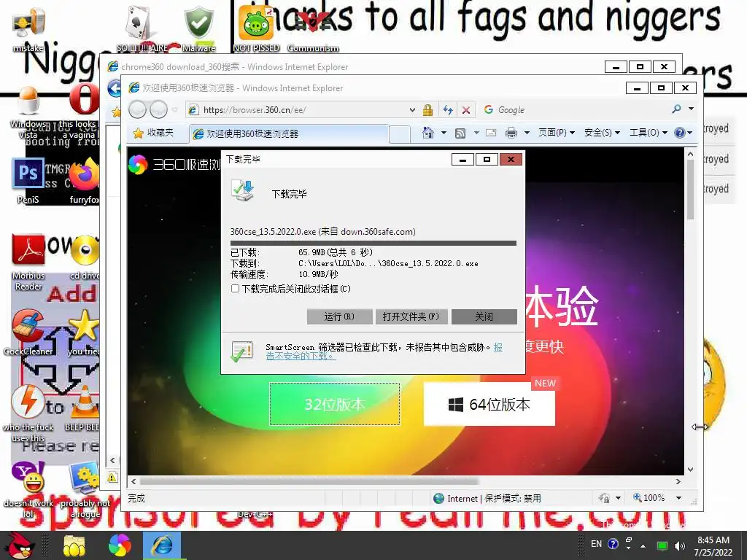Screen dimensions: 747x560
Task: Click the download progress bar
Action: click(373, 243)
